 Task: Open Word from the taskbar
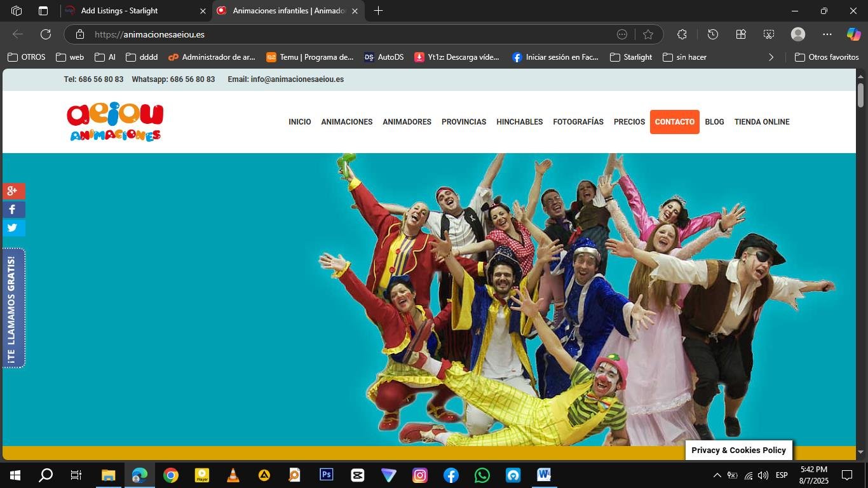544,475
